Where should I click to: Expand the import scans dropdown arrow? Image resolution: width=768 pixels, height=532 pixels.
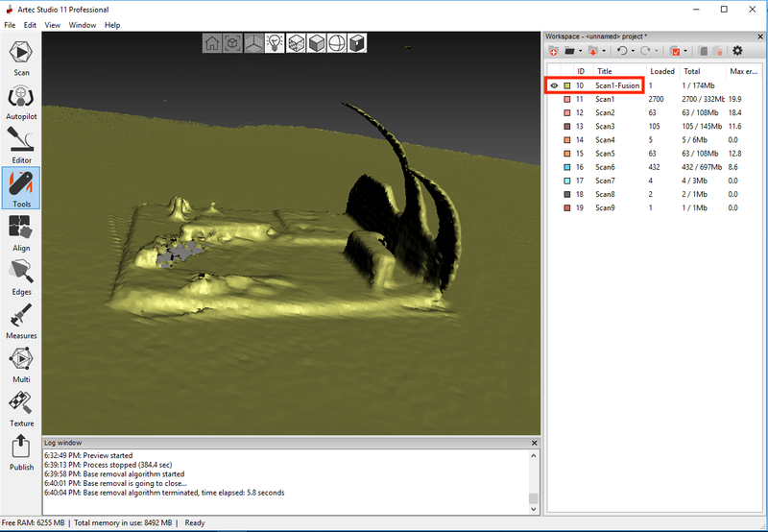[607, 51]
